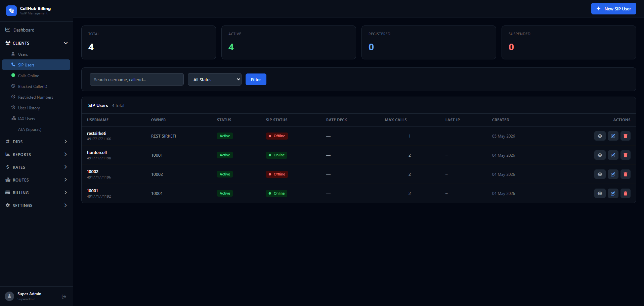Click the CellHub Billing logo icon
This screenshot has width=644, height=306.
click(x=11, y=11)
